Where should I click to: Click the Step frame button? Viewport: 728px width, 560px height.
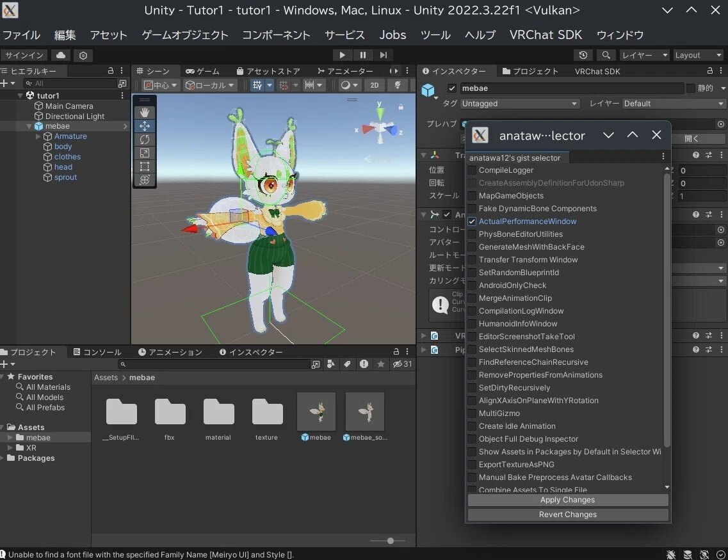click(383, 55)
